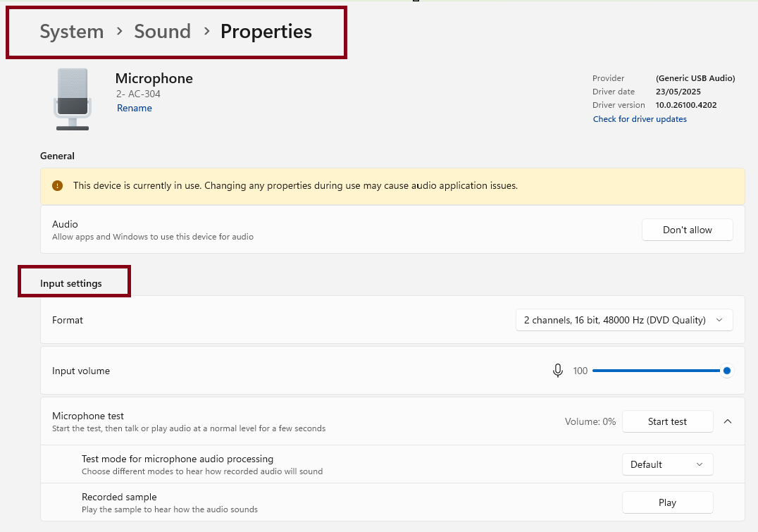Viewport: 758px width, 532px height.
Task: Click driver version 10.0.26100.4202
Action: (686, 105)
